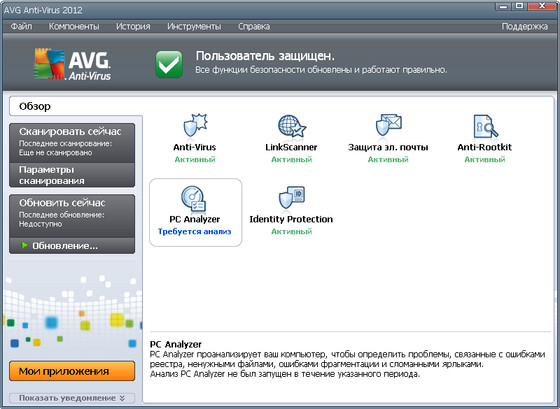Image resolution: width=560 pixels, height=409 pixels.
Task: Open the Компоненты menu
Action: pyautogui.click(x=74, y=26)
